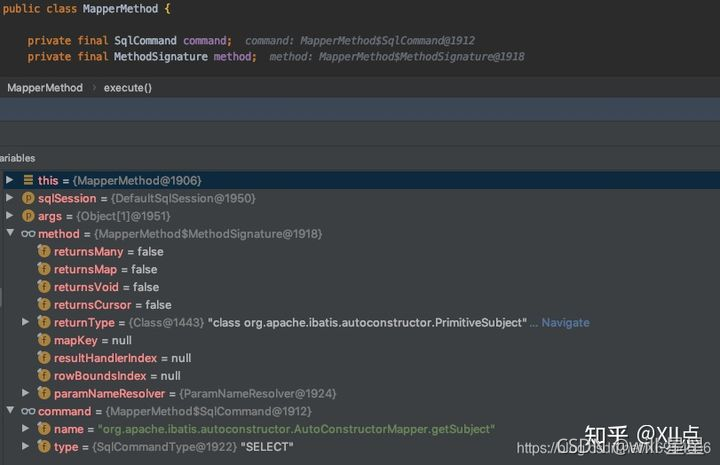The image size is (720, 465).
Task: Select MapperMethod in the breadcrumb bar
Action: [45, 88]
